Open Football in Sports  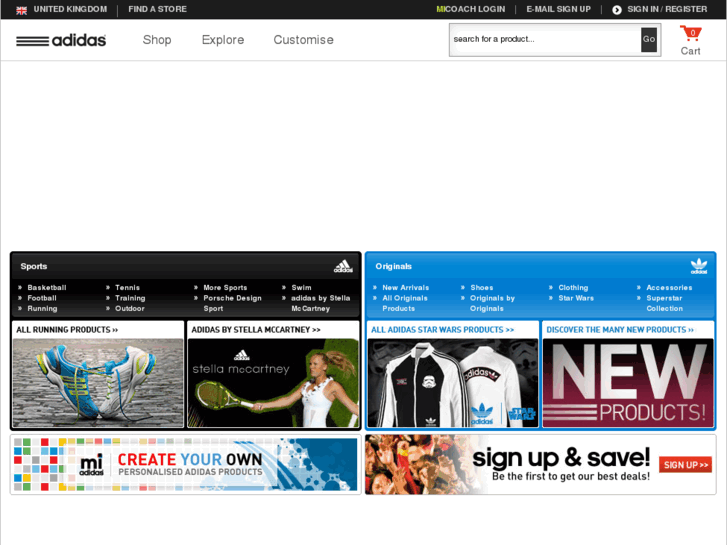[42, 298]
